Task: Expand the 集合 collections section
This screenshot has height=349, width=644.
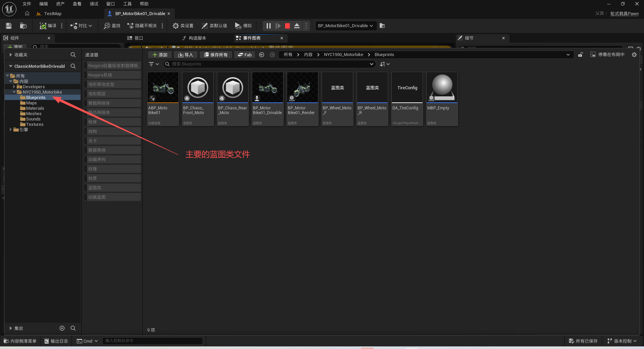Action: pos(11,328)
